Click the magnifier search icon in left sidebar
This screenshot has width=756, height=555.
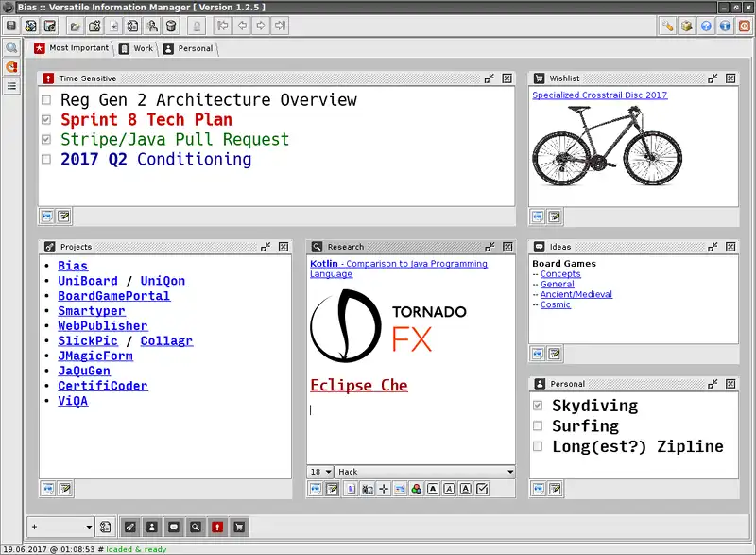[11, 47]
